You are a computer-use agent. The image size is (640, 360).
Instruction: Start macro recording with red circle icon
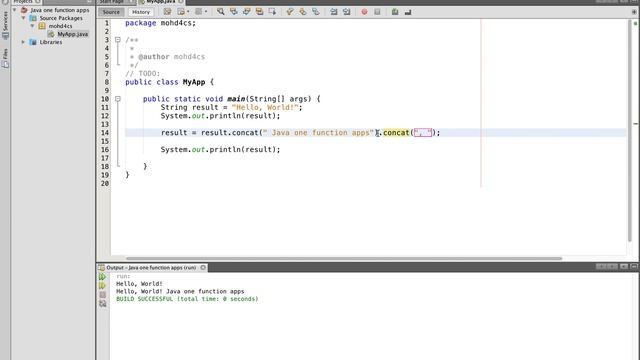(364, 12)
